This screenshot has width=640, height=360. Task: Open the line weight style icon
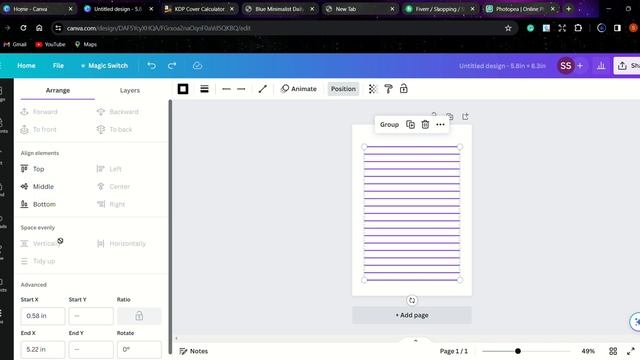pos(204,89)
